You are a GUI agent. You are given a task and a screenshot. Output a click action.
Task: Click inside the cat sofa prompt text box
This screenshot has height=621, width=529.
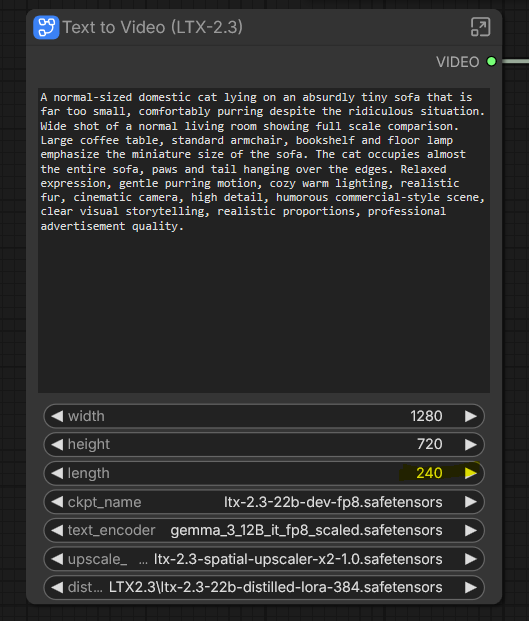pyautogui.click(x=264, y=240)
